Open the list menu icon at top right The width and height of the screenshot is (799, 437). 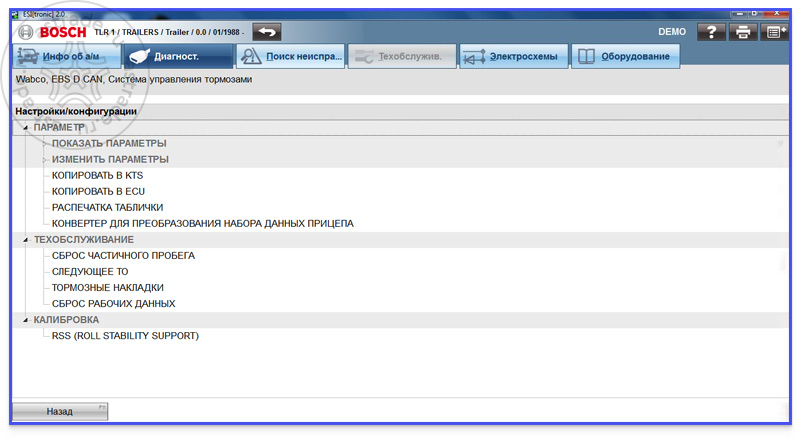774,32
